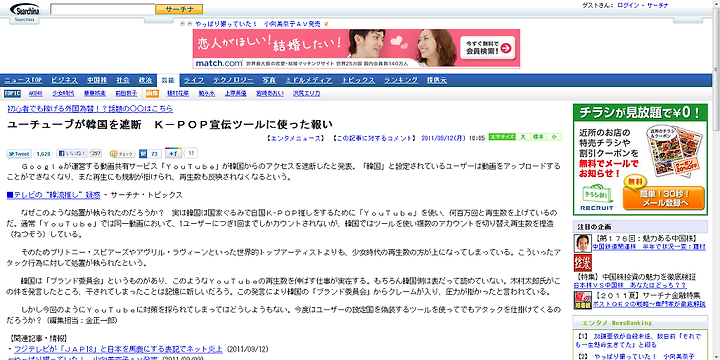Open the サーチナ link beside ログイン
Screen dimensions: 720x360
point(657,5)
